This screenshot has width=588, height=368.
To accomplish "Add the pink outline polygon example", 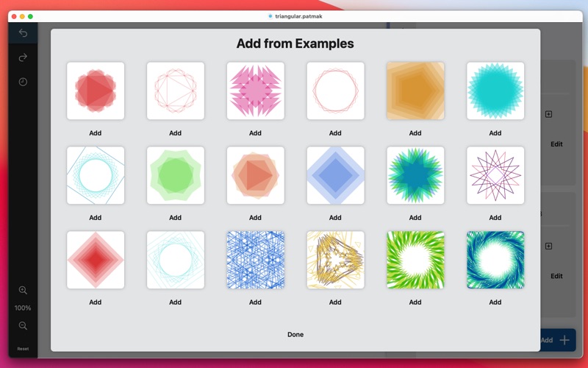I will pyautogui.click(x=175, y=133).
